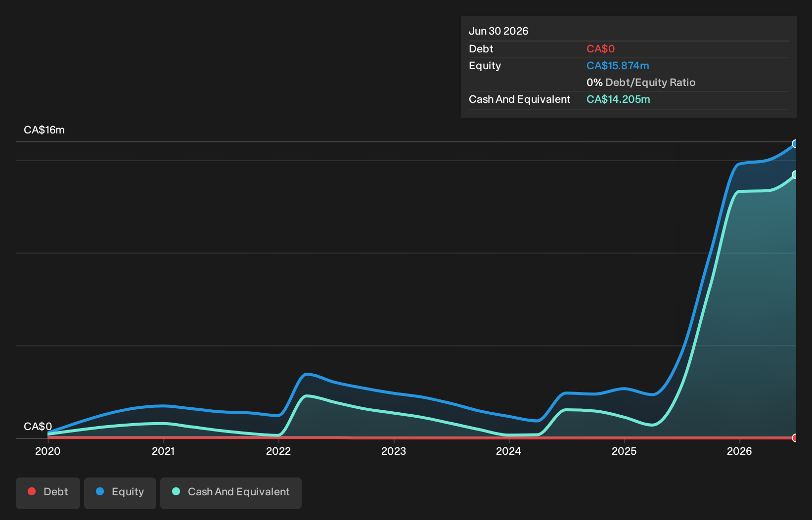The width and height of the screenshot is (812, 520).
Task: Click the CA$15.874m equity value
Action: point(618,66)
